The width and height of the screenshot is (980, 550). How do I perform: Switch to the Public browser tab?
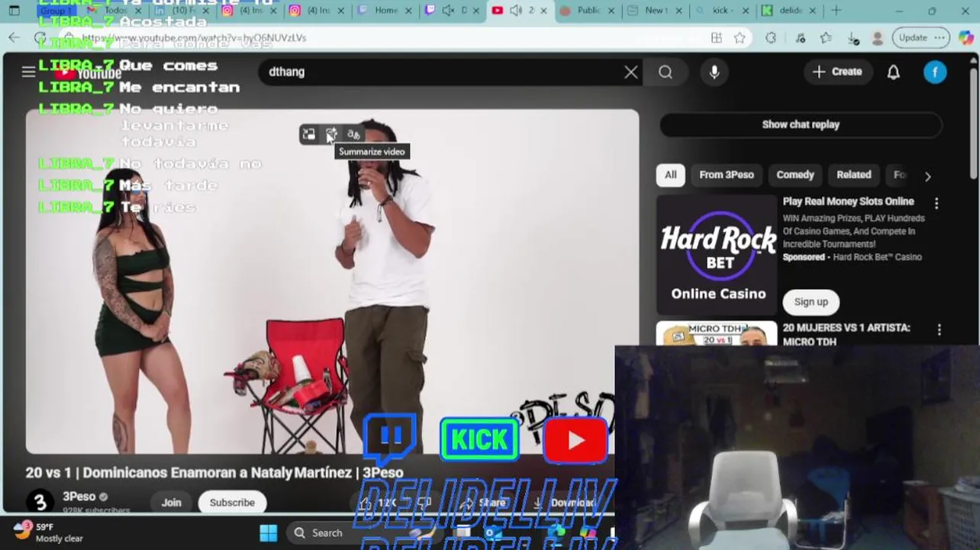click(588, 11)
